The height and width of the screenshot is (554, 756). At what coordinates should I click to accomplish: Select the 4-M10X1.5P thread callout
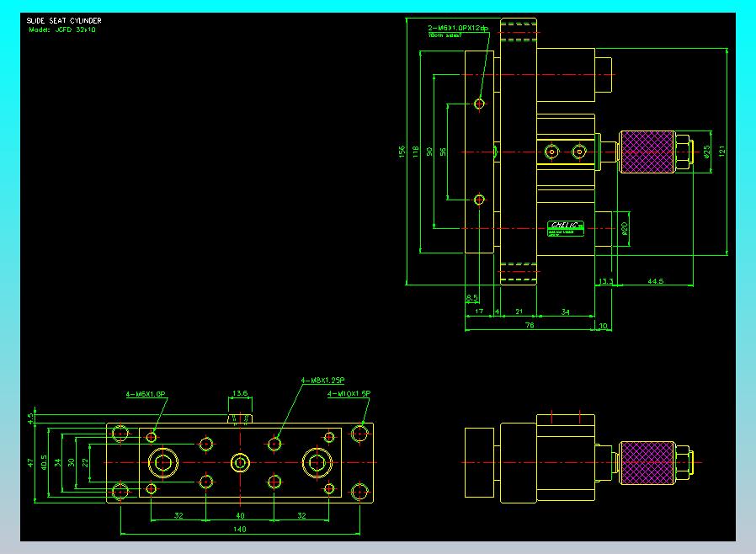coord(349,393)
